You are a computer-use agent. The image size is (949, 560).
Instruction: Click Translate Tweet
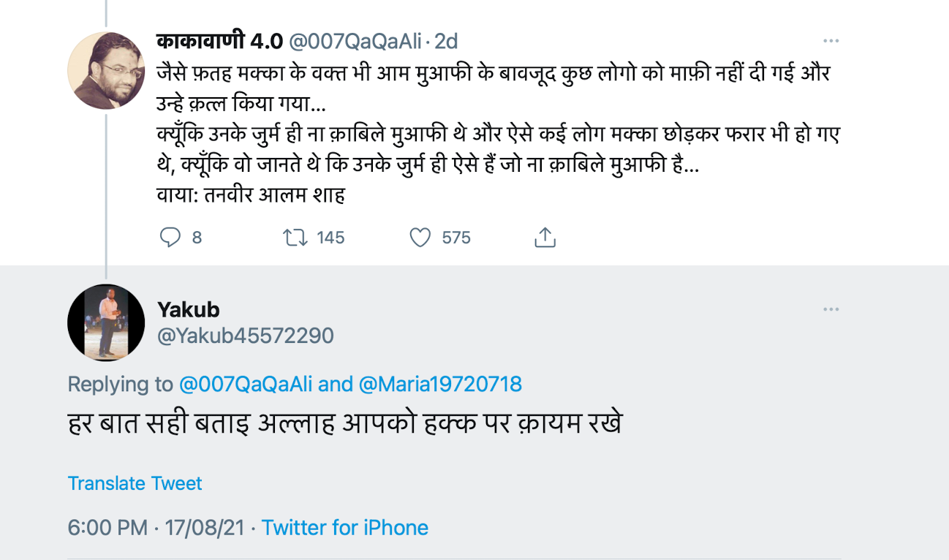click(135, 483)
